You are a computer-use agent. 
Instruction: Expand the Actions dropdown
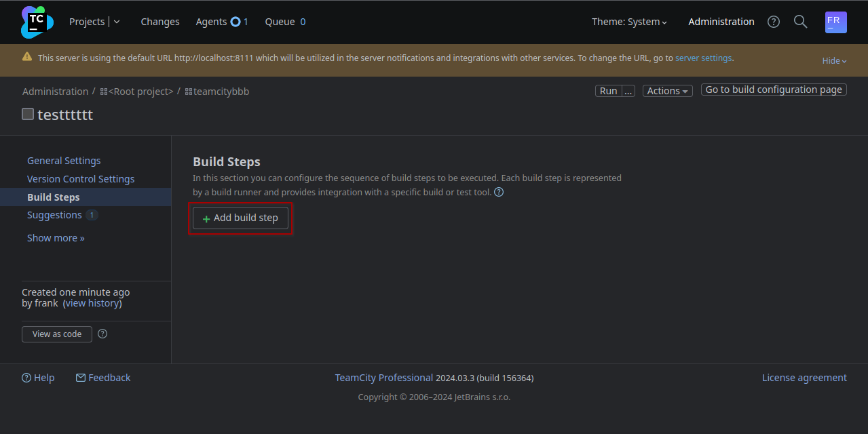click(667, 90)
